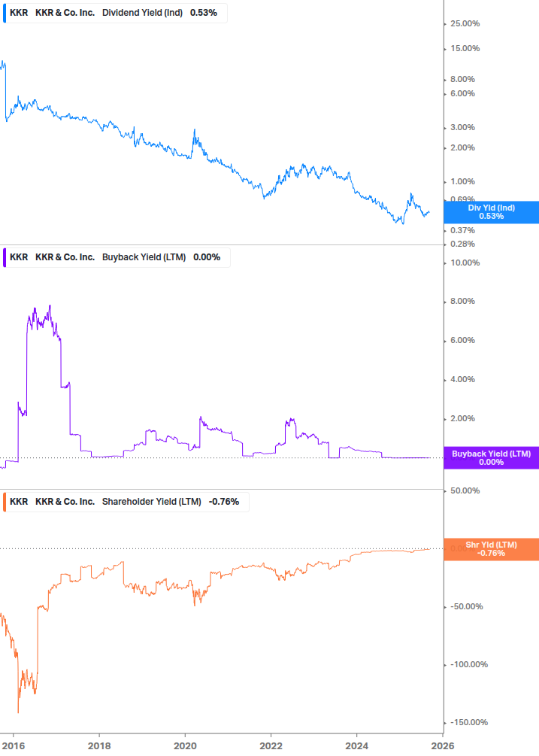The height and width of the screenshot is (756, 539).
Task: Click the 2026 label on the time axis
Action: click(442, 746)
